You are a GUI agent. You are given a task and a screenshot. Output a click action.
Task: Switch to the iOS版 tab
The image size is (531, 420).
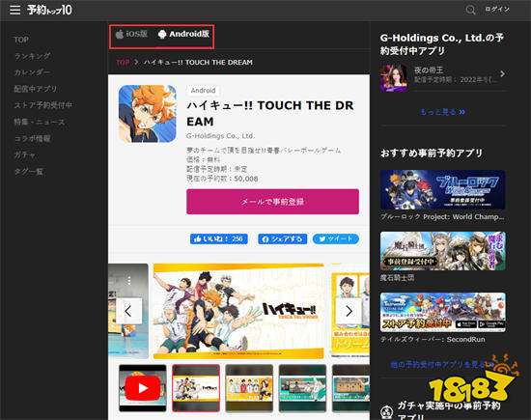tap(131, 34)
